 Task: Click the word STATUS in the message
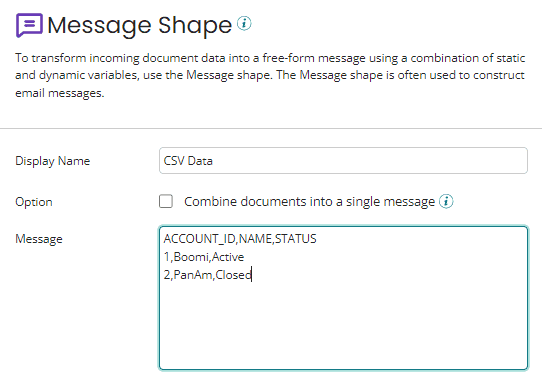(296, 239)
